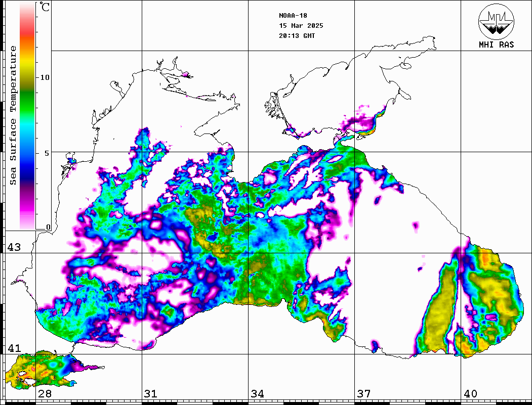Image resolution: width=532 pixels, height=405 pixels.
Task: Click the 5 tick on temperature scale
Action: (x=47, y=153)
